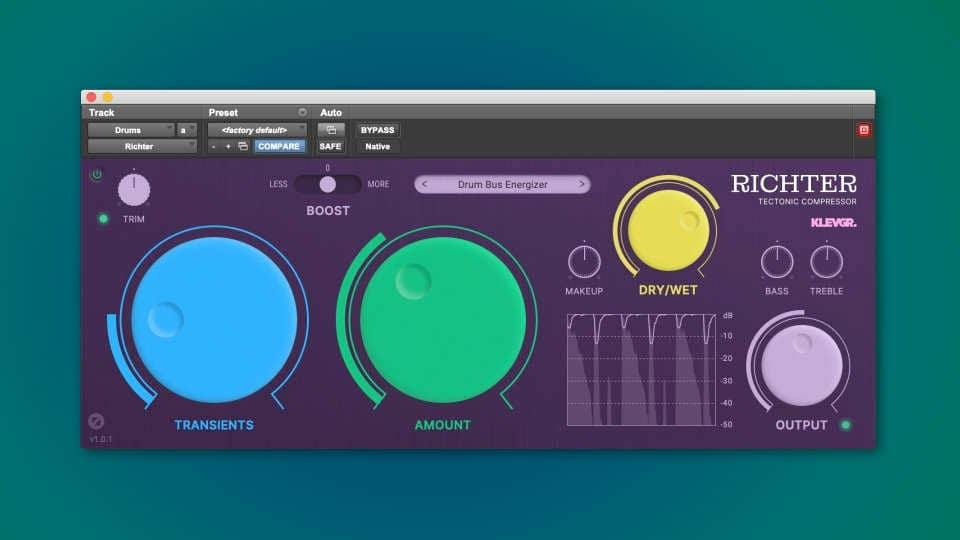The width and height of the screenshot is (960, 540).
Task: Open the Drums track selector dropdown
Action: tap(131, 130)
